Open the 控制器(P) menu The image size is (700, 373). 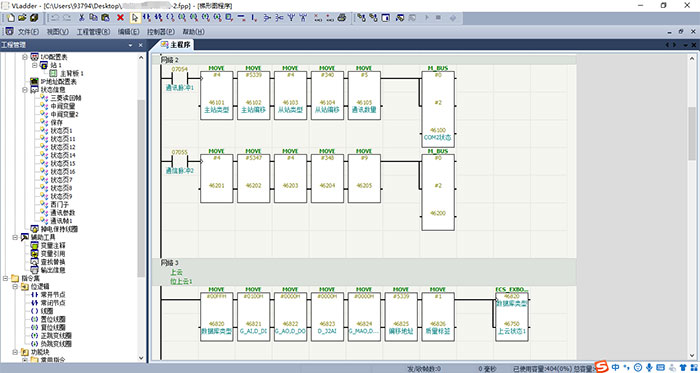pos(161,32)
